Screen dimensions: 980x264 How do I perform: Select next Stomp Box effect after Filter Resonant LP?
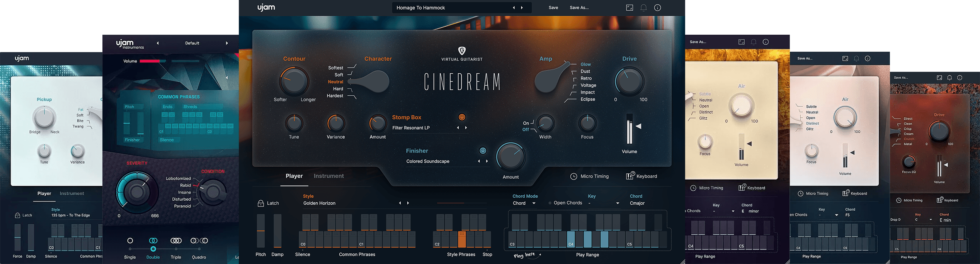pyautogui.click(x=466, y=128)
